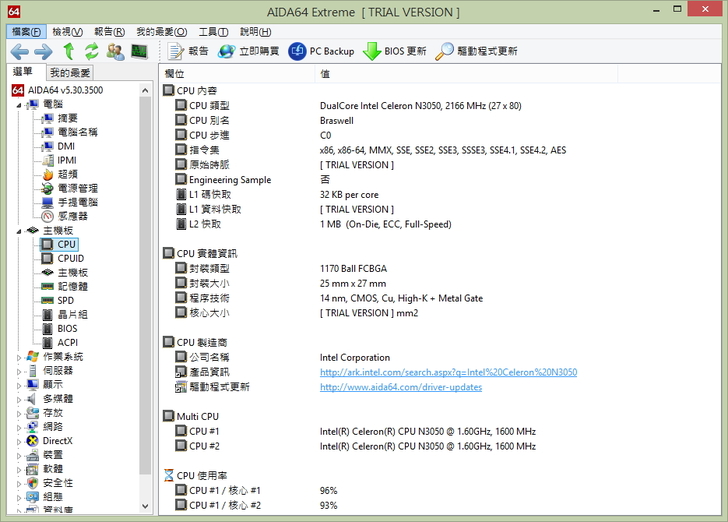
Task: Click the Forward navigation arrow
Action: coord(43,51)
